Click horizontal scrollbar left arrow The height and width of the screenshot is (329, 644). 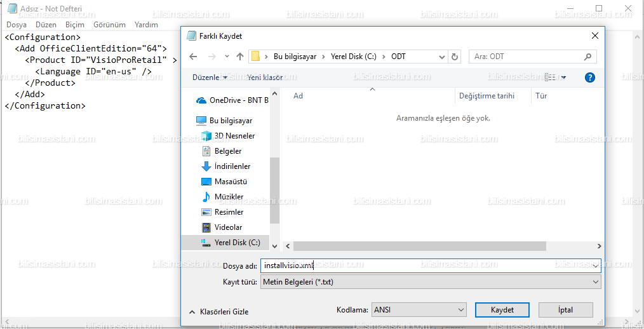(288, 246)
